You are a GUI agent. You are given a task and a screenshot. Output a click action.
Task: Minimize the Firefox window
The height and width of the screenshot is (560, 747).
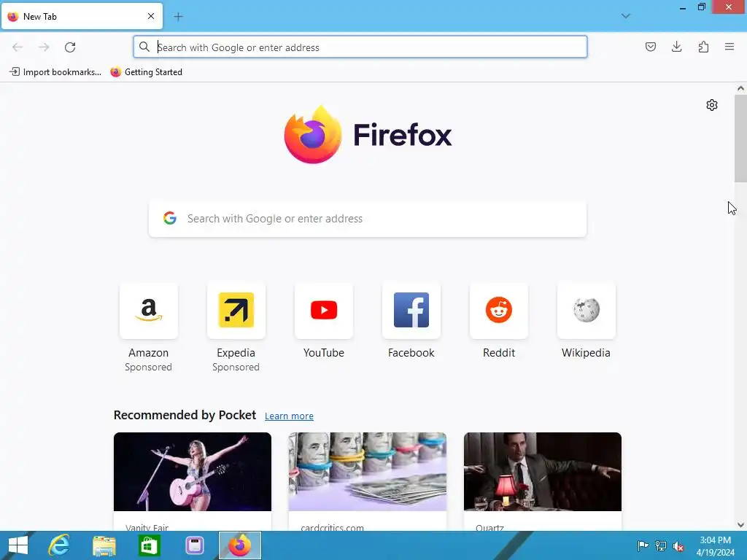(683, 7)
